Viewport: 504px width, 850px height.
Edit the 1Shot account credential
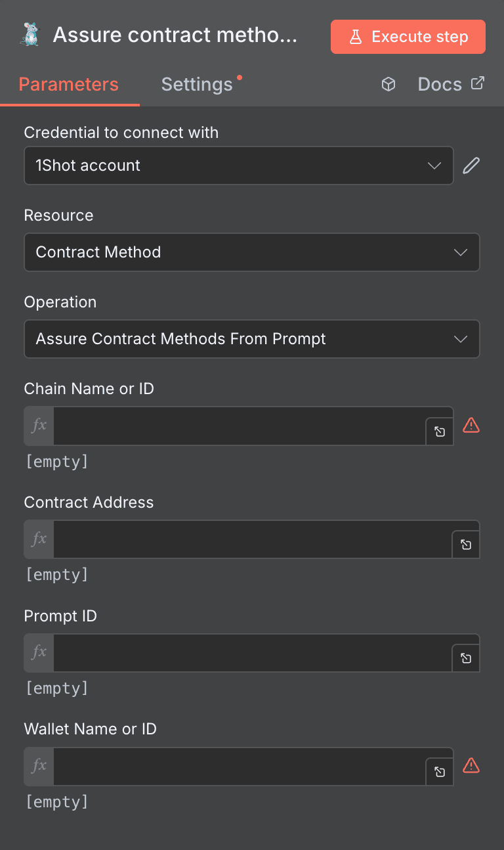pyautogui.click(x=471, y=166)
